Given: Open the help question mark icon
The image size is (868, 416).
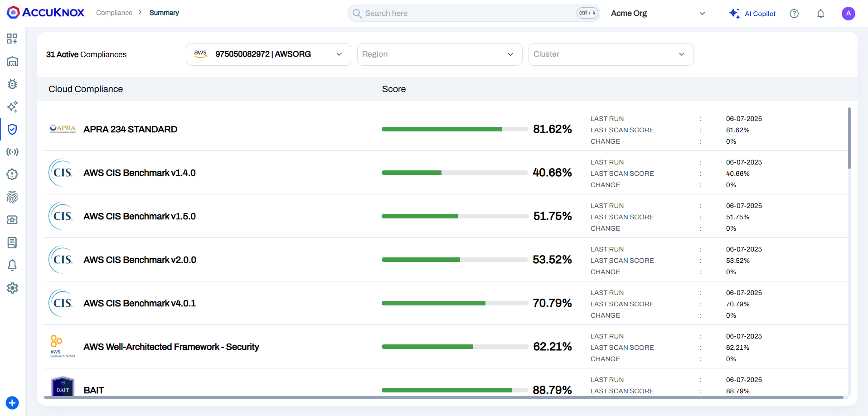Looking at the screenshot, I should coord(794,14).
